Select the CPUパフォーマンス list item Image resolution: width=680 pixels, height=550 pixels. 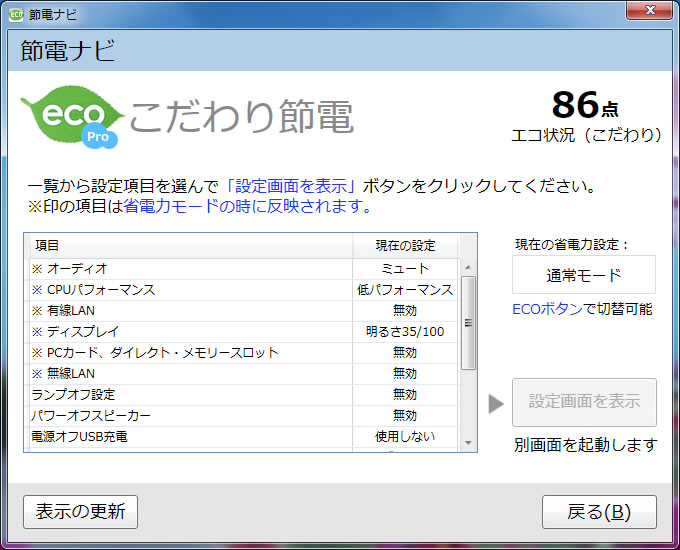click(x=190, y=290)
